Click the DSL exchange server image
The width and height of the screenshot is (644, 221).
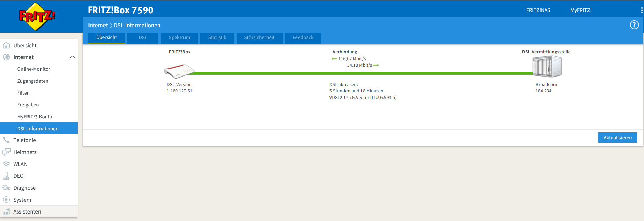547,67
